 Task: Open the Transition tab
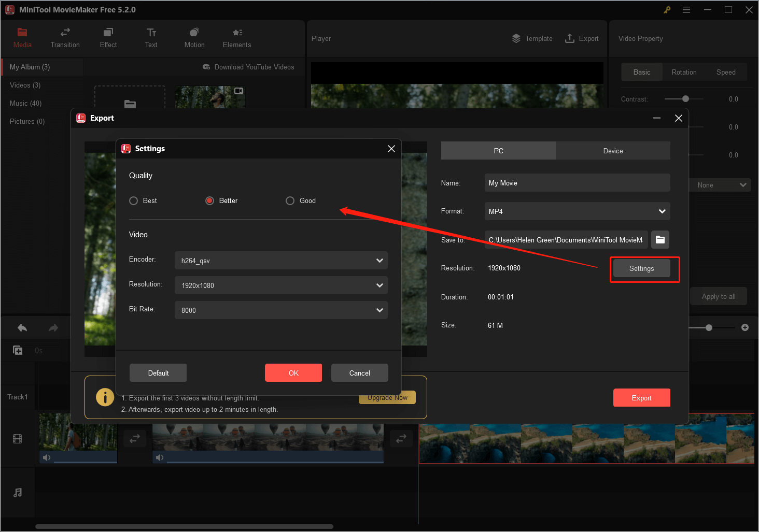[x=65, y=38]
